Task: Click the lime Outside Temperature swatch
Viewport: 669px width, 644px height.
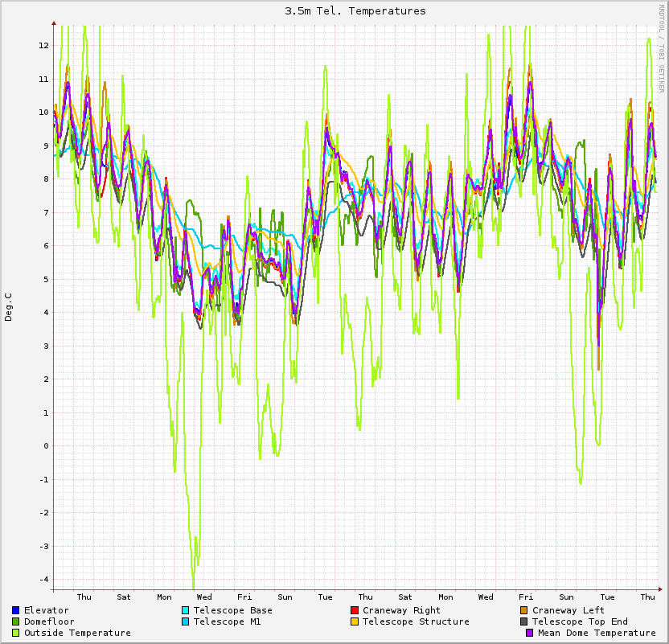Action: [16, 633]
